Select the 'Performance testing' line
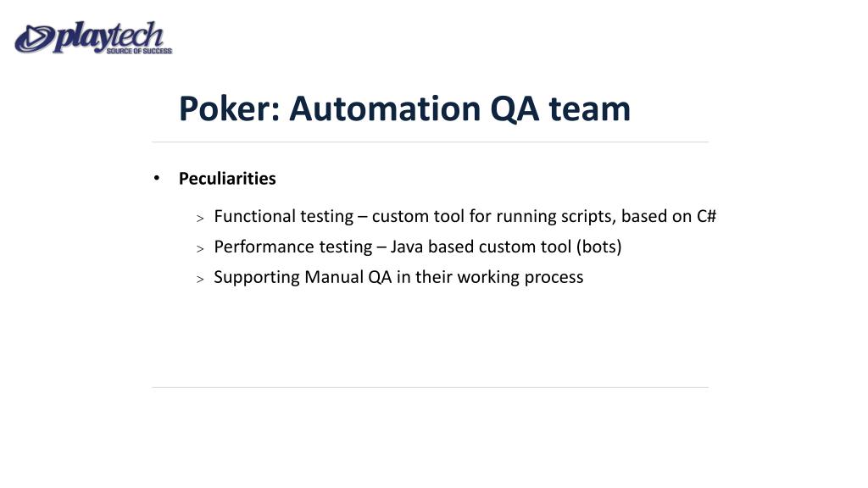Image resolution: width=868 pixels, height=488 pixels. point(418,247)
